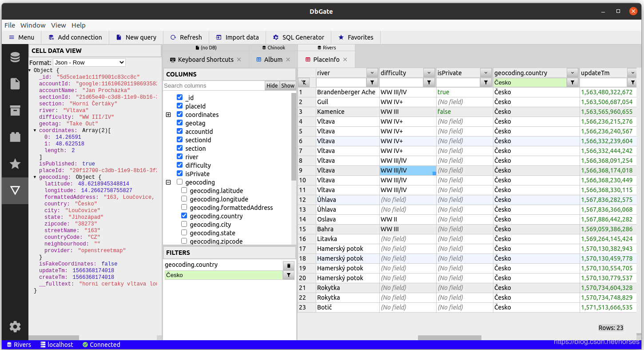Collapse geocoding object in JSON view
Image resolution: width=644 pixels, height=350 pixels.
35,177
